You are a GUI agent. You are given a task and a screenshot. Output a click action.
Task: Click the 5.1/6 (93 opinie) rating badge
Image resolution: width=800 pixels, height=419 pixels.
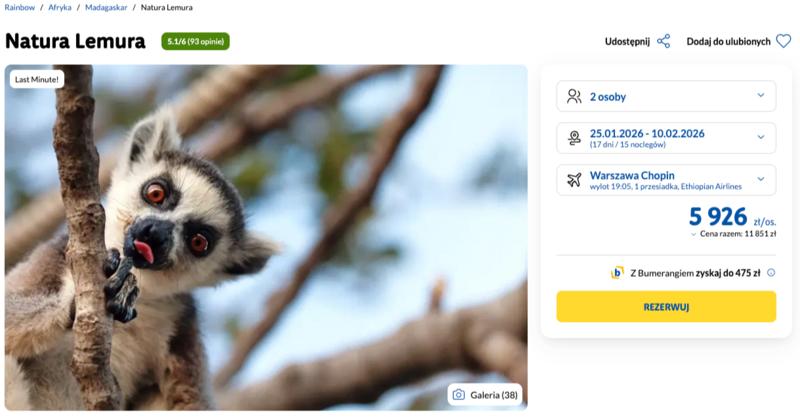pyautogui.click(x=195, y=41)
